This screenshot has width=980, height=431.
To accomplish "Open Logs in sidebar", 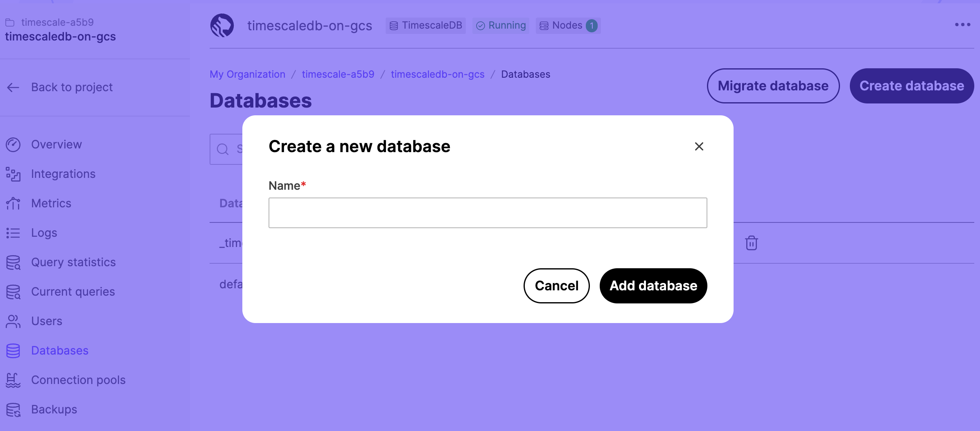I will coord(44,233).
